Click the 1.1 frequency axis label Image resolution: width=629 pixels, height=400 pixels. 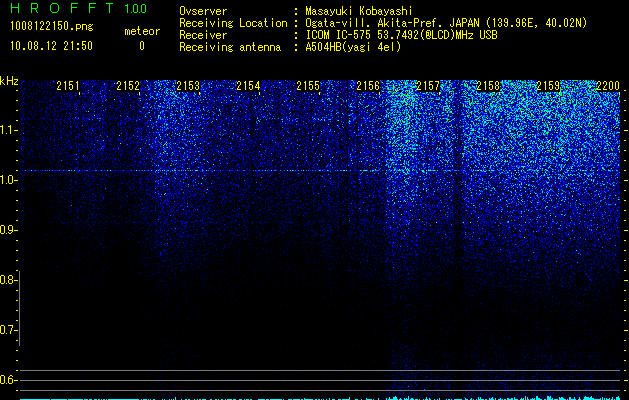7,130
